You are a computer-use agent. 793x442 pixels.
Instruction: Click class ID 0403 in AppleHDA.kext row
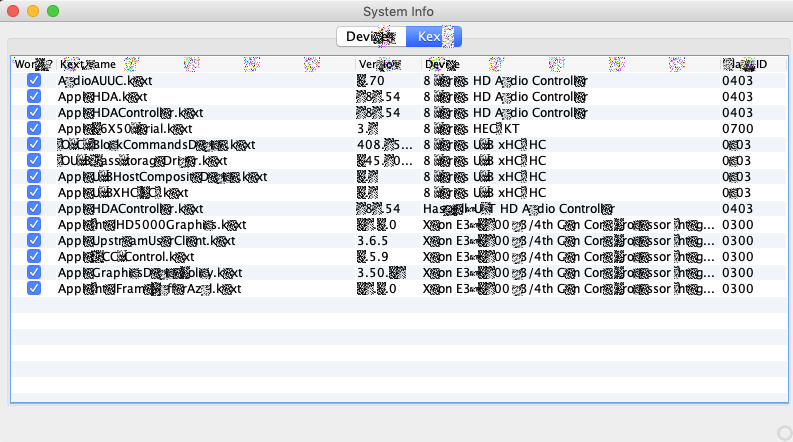[737, 97]
